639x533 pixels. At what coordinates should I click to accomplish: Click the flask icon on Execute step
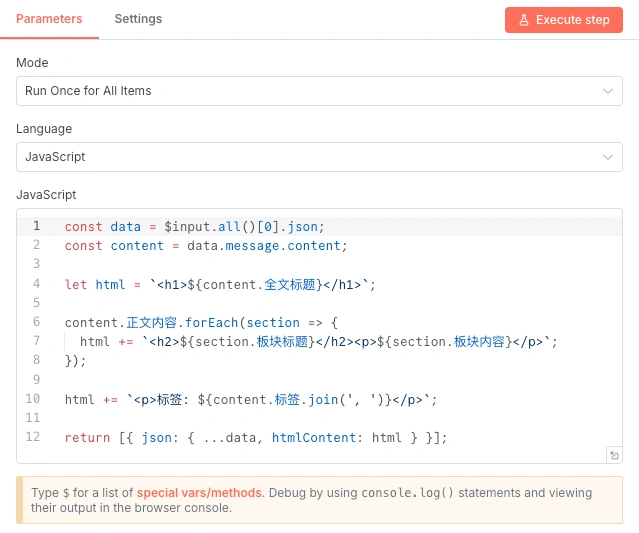pos(523,20)
